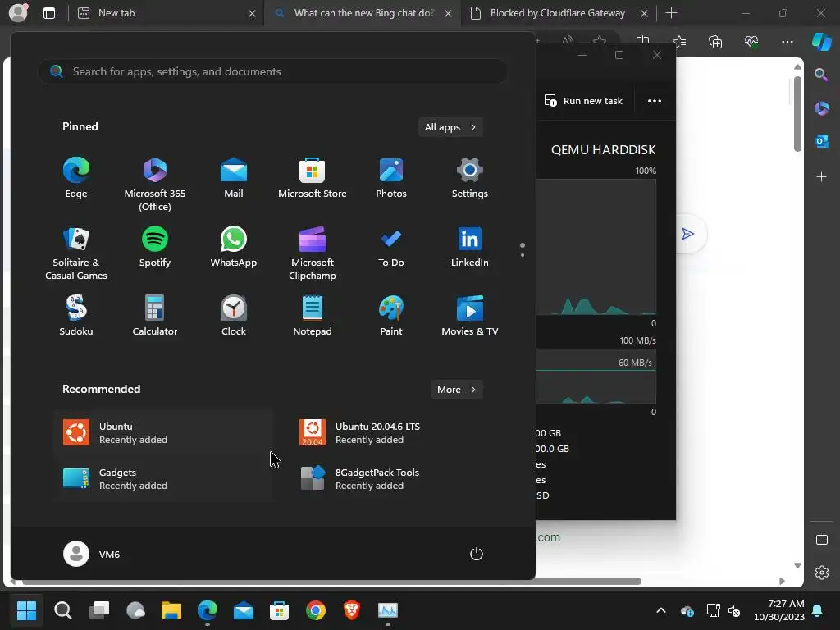Launch Spotify from Start menu
The image size is (840, 630).
click(x=155, y=247)
